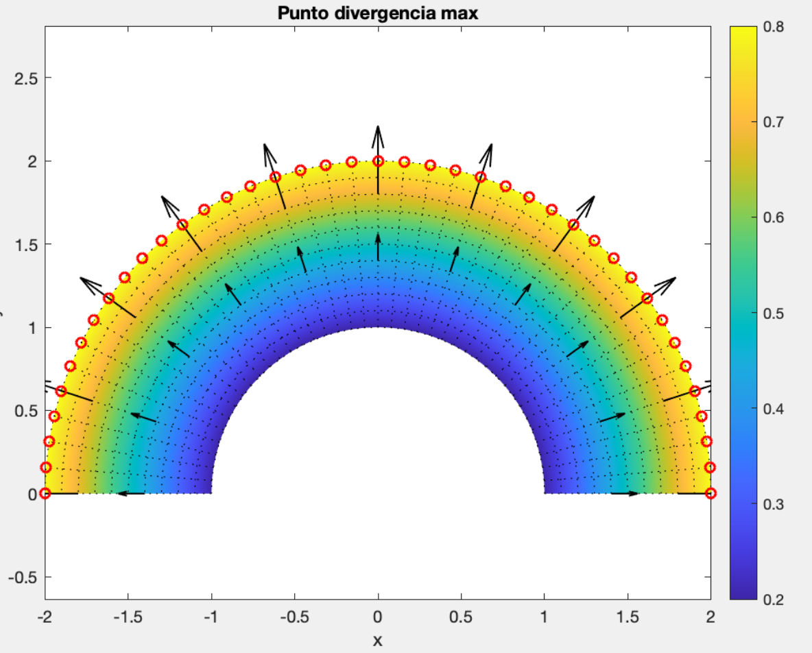Viewport: 812px width, 653px height.
Task: Click the red circle marker at point (-2, 0)
Action: click(45, 493)
